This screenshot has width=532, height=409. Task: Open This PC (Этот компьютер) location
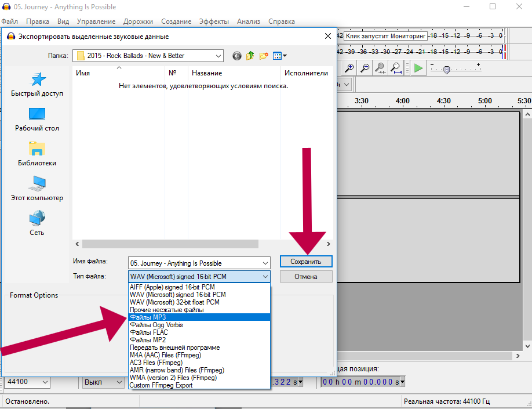37,189
